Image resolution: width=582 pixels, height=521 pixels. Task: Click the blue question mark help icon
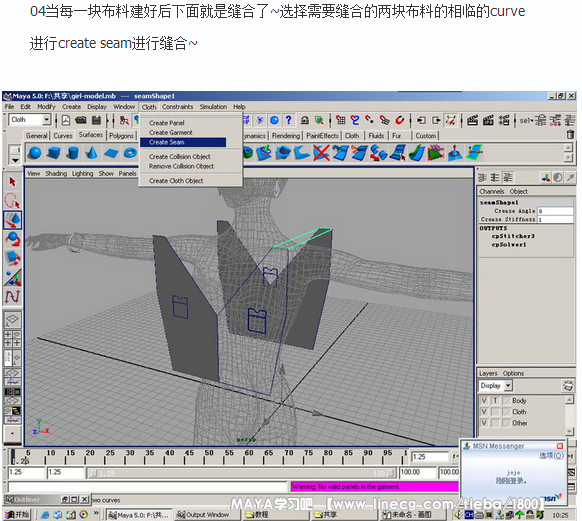[x=288, y=120]
